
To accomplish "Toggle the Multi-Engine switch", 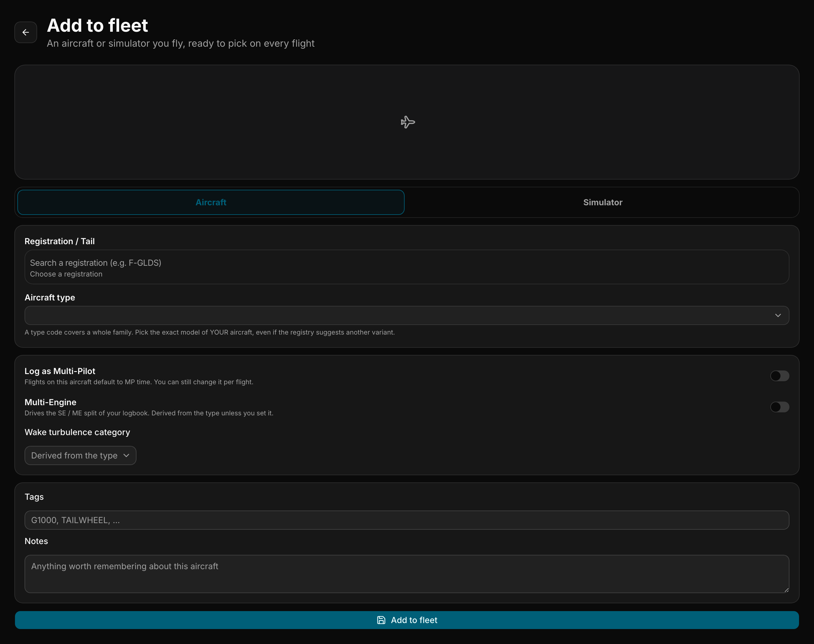I will [x=780, y=407].
